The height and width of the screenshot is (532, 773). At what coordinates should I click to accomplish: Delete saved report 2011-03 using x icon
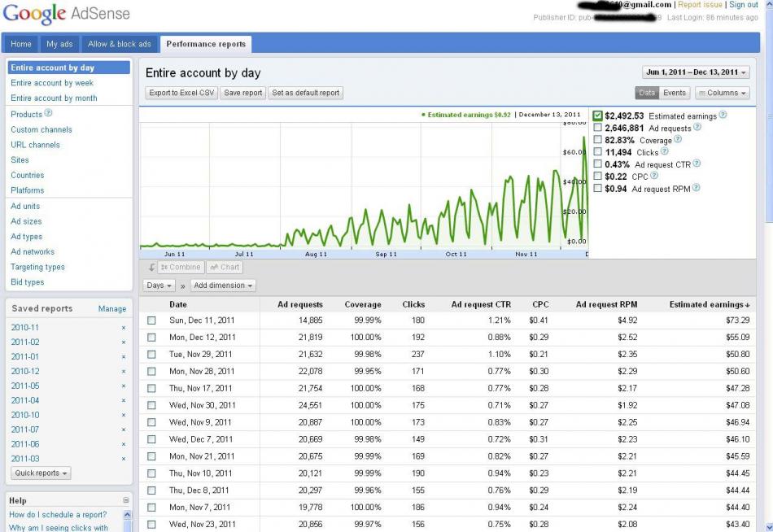(x=124, y=459)
